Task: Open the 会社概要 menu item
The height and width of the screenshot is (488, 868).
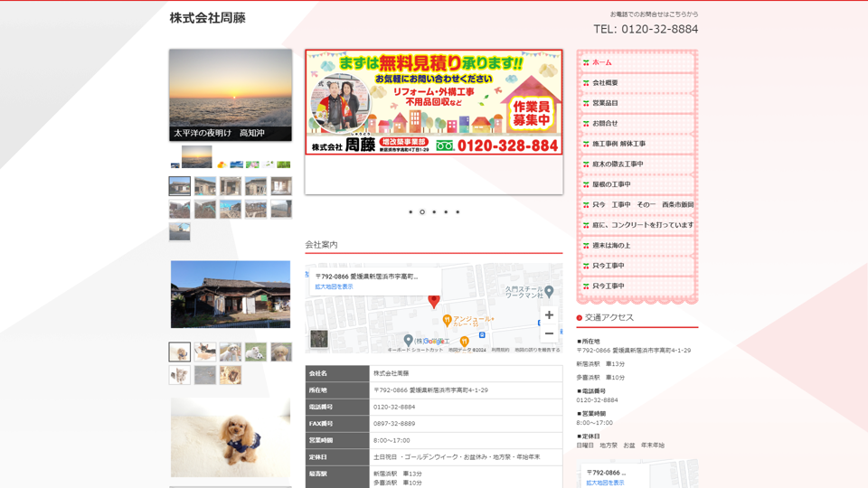Action: (605, 83)
